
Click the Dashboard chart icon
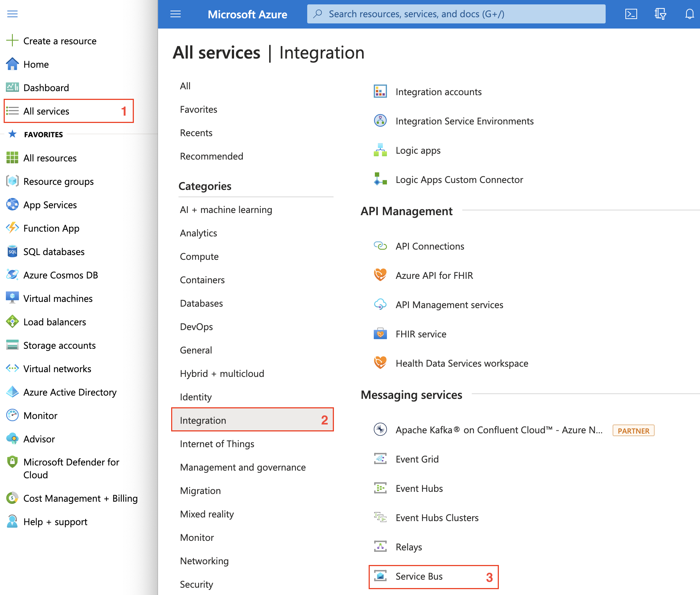(12, 87)
